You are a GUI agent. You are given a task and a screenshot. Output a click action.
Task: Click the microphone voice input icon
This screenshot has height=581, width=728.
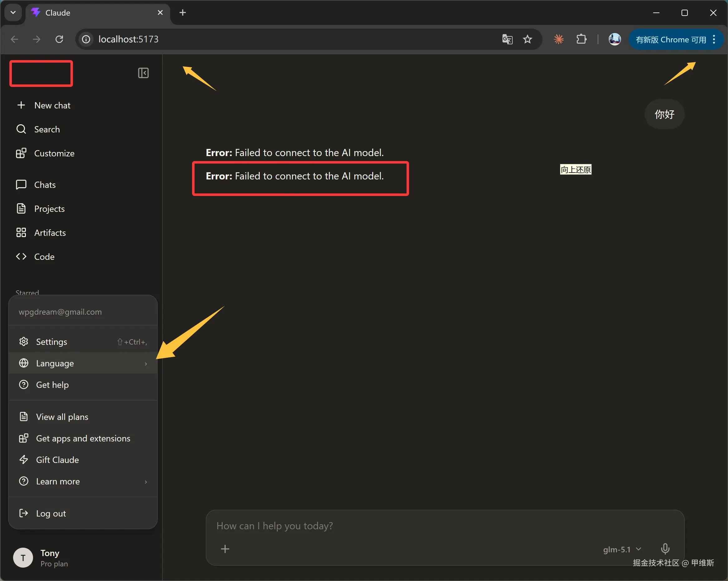click(x=665, y=549)
